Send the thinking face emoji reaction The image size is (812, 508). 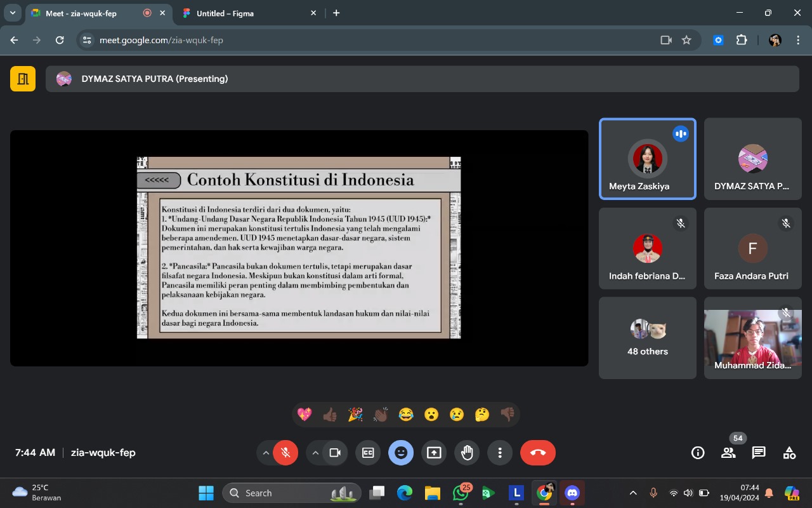[482, 415]
